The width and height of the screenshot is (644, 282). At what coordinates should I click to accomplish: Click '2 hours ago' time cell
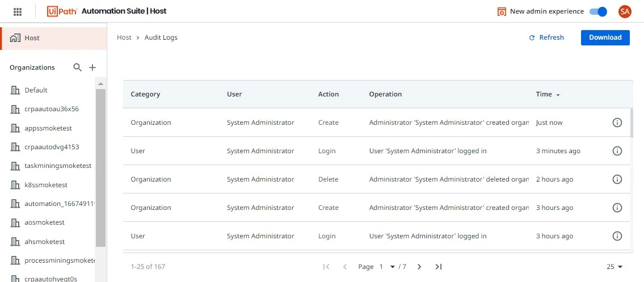(554, 179)
